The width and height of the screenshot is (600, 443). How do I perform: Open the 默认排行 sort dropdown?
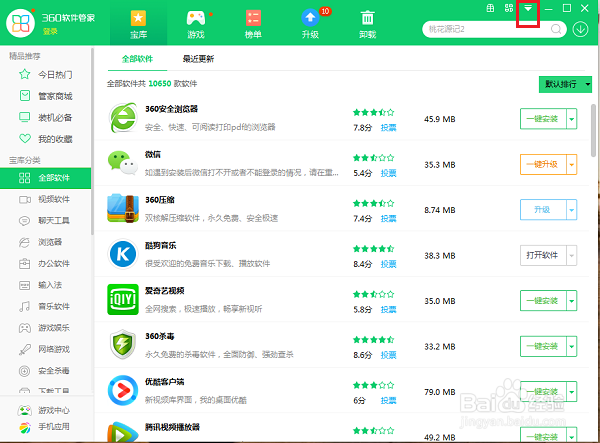(x=565, y=84)
